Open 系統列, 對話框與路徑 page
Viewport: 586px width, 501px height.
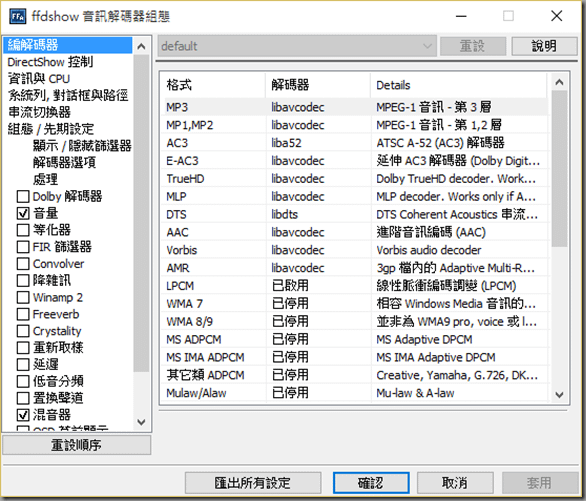pyautogui.click(x=68, y=95)
